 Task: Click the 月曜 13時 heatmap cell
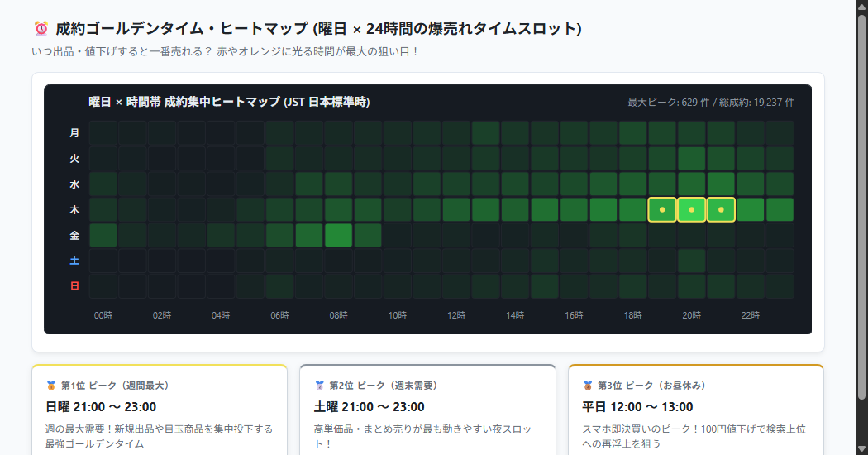[485, 133]
